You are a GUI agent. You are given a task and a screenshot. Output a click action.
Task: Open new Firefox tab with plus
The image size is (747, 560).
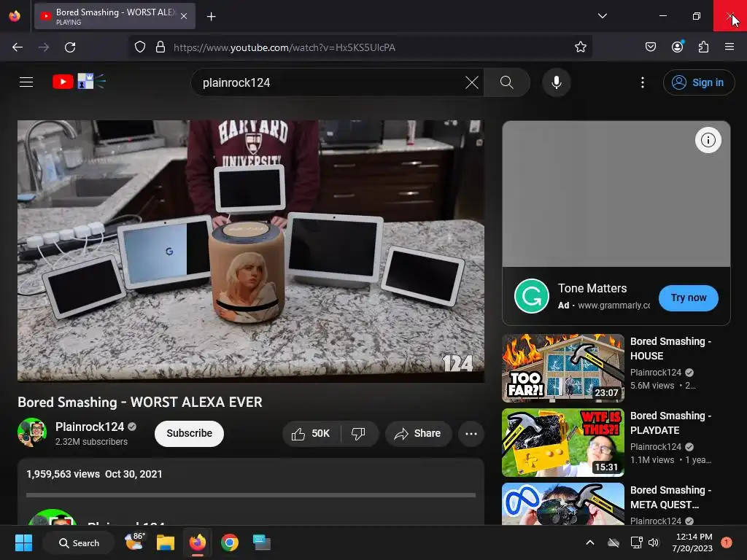coord(211,17)
